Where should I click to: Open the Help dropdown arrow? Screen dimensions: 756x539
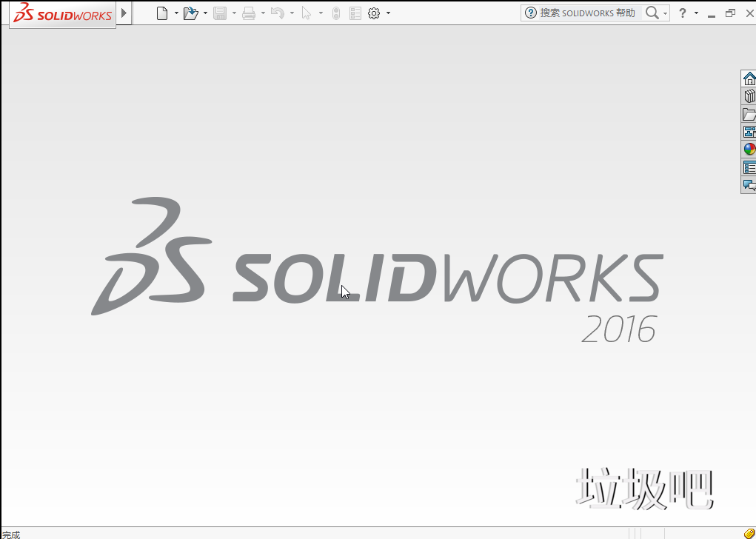(x=695, y=13)
